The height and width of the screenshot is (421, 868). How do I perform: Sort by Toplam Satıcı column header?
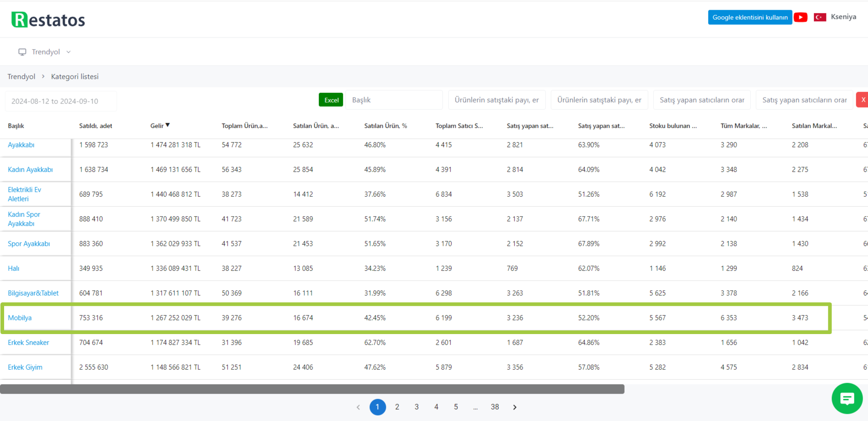pyautogui.click(x=459, y=126)
